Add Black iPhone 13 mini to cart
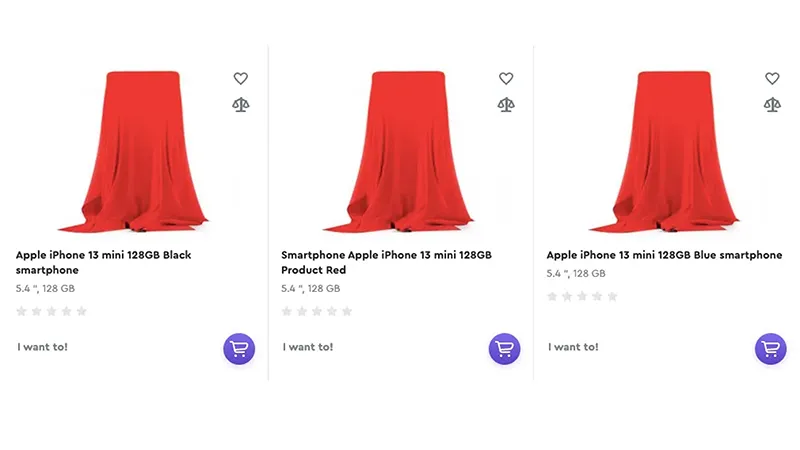 click(x=239, y=349)
